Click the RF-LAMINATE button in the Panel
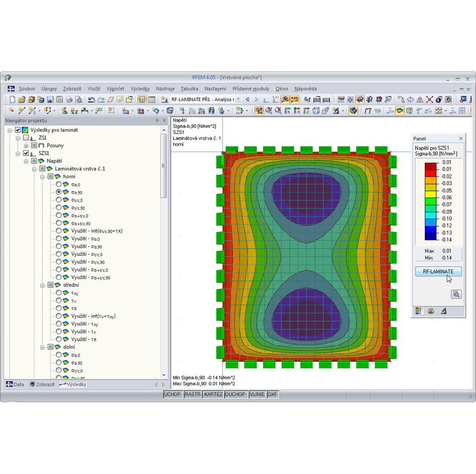Image resolution: width=476 pixels, height=474 pixels. 438,271
